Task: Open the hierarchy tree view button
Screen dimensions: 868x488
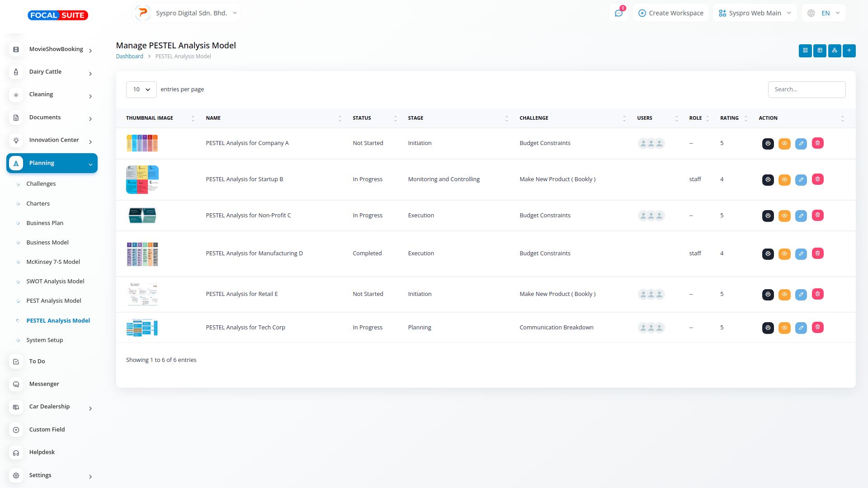Action: tap(834, 51)
